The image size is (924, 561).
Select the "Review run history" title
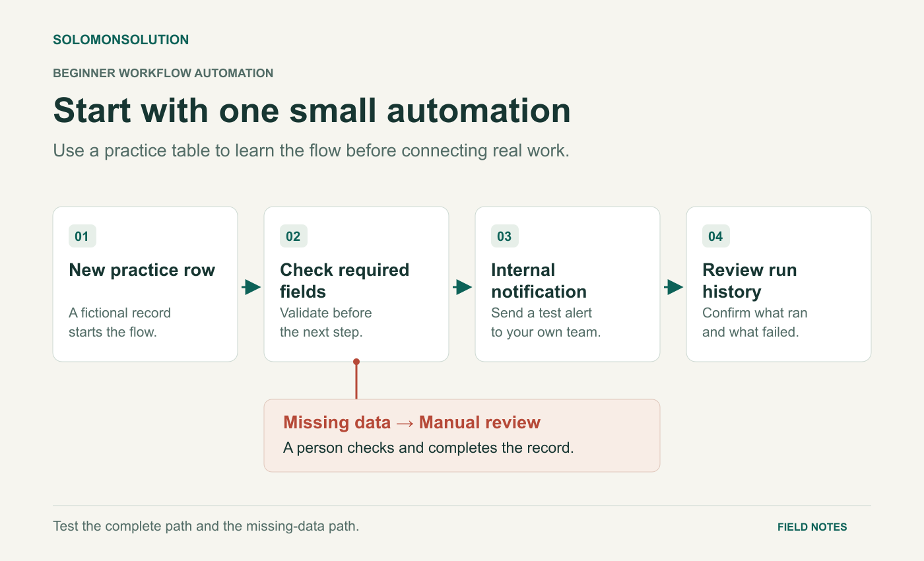pos(750,280)
